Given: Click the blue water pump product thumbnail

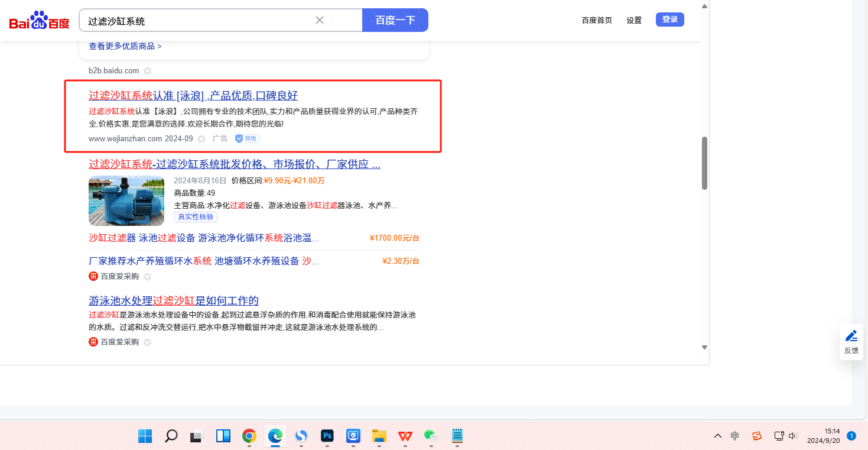Looking at the screenshot, I should click(126, 201).
